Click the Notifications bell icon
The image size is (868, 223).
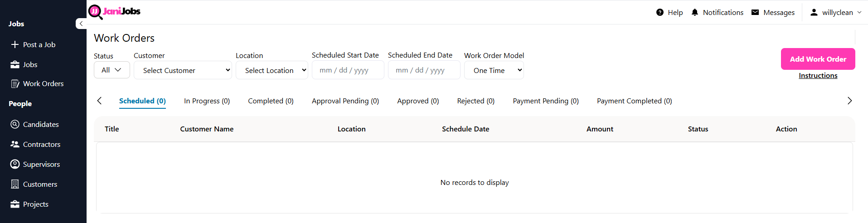[695, 12]
